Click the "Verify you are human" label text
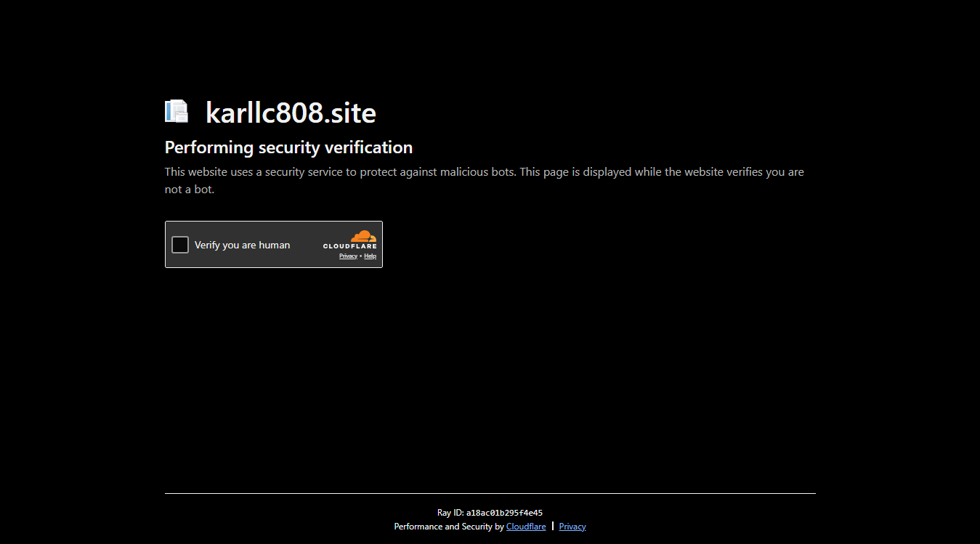The width and height of the screenshot is (980, 544). [242, 245]
